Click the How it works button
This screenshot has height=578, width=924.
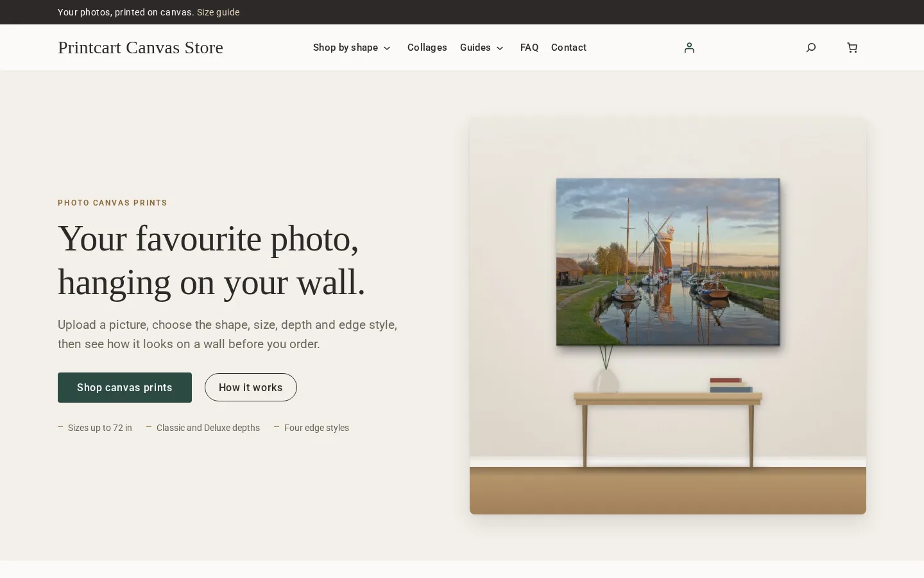click(x=251, y=387)
